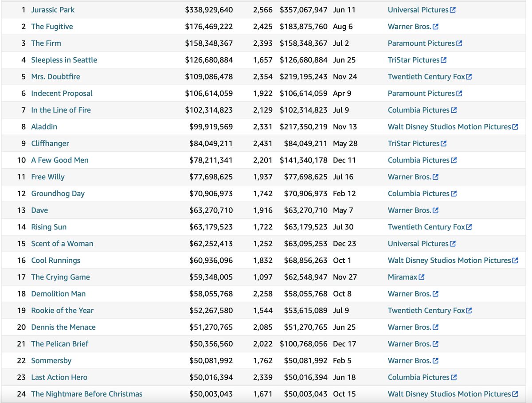Select release date Feb 12
The image size is (532, 403).
click(x=344, y=194)
